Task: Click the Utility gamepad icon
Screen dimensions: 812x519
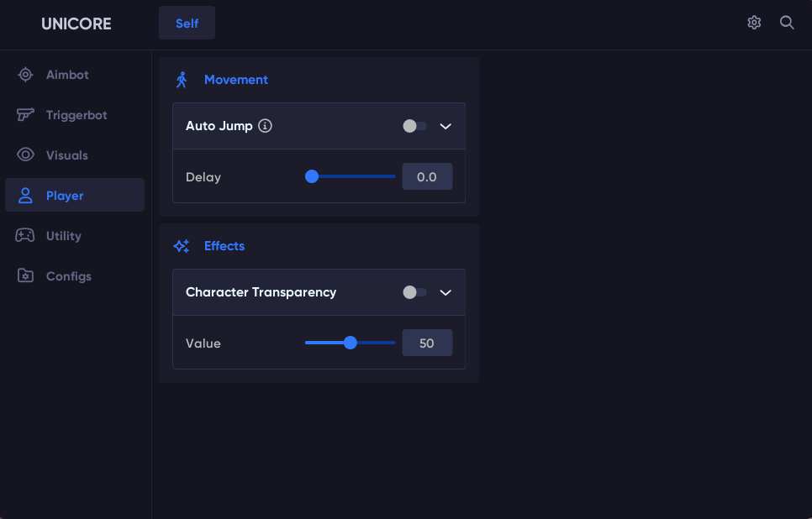Action: [x=25, y=236]
